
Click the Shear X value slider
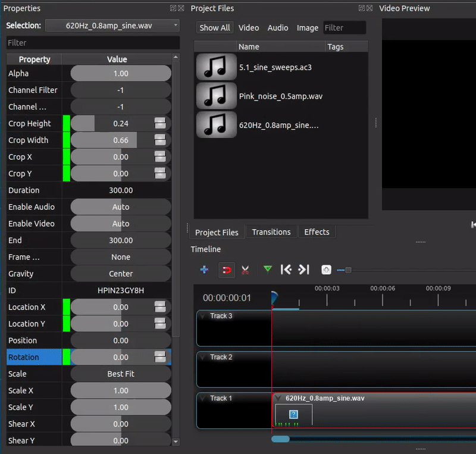(x=121, y=424)
